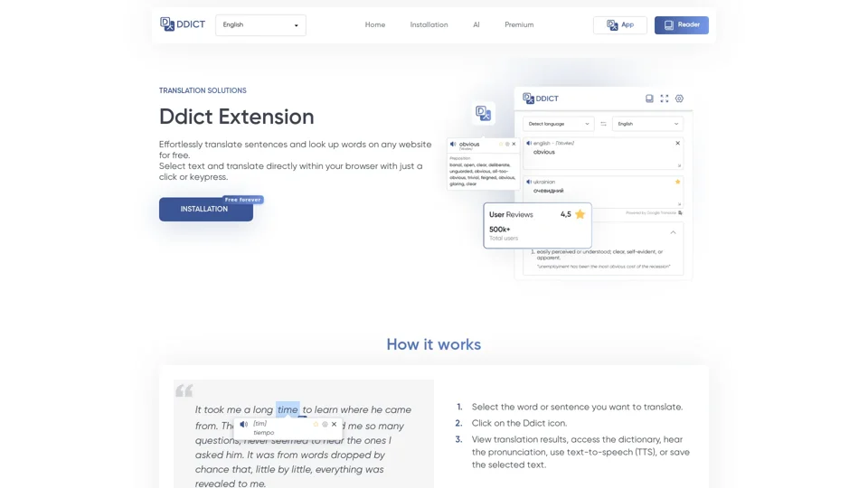
Task: Click the TRANSLATION SOLUTIONS label
Action: [x=203, y=90]
